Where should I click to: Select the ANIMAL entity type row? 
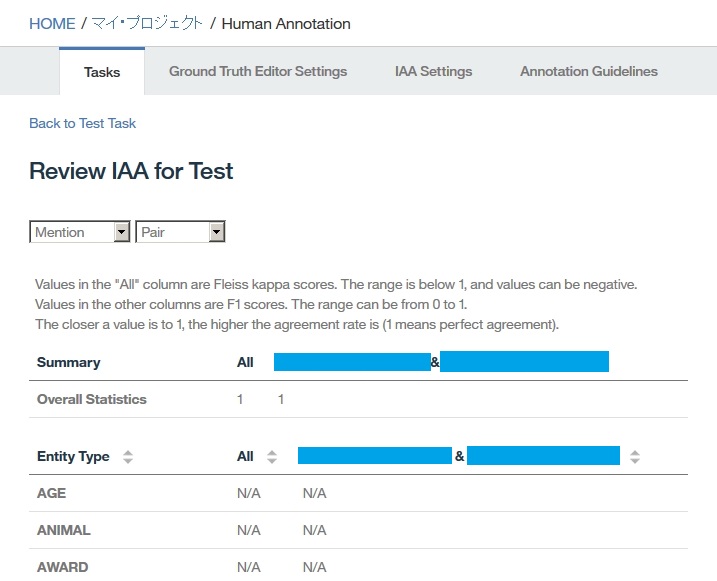click(x=63, y=530)
